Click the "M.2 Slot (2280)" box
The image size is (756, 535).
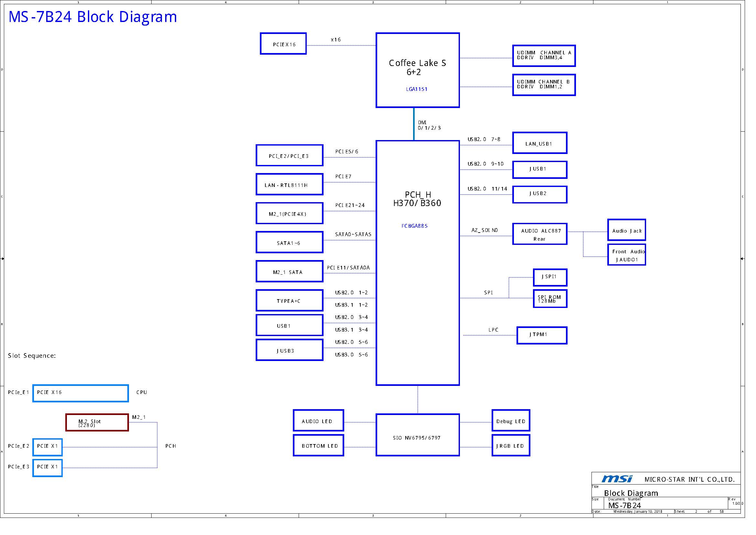97,422
